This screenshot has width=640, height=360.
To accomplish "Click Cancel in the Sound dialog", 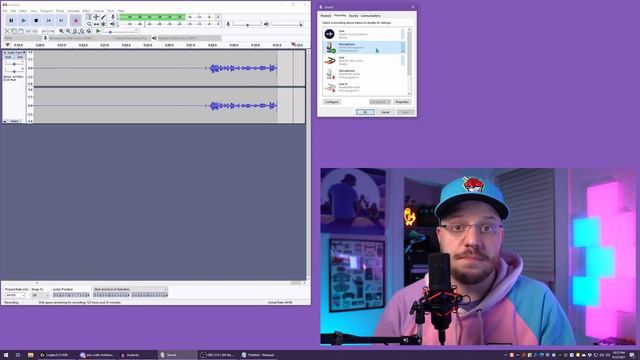I will coord(385,112).
